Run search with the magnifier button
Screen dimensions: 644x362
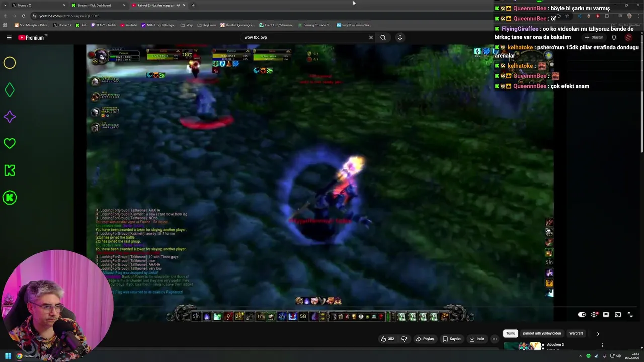tap(383, 37)
